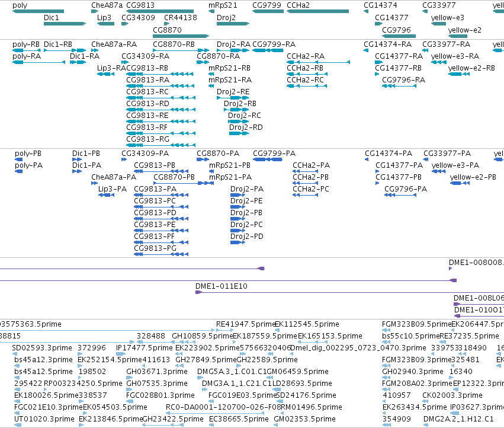Click the FGM323B09.5prime label
Viewport: 504px width, 428px height.
[x=417, y=324]
